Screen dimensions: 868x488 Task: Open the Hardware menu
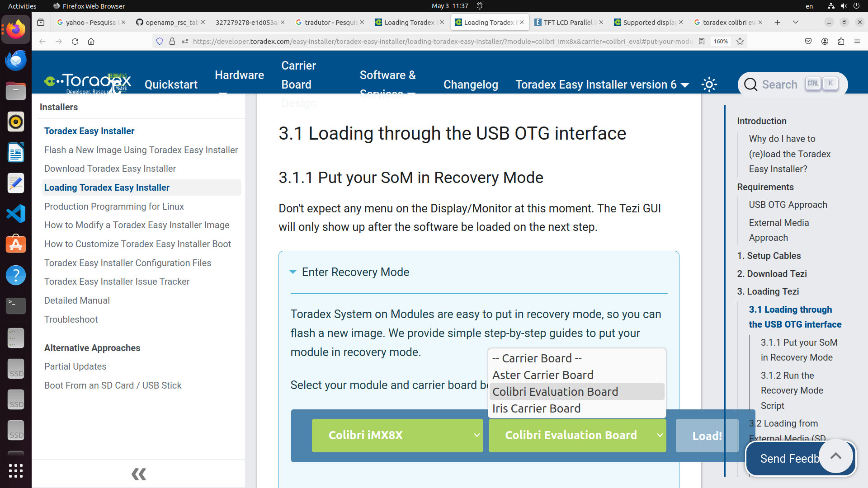pos(239,75)
